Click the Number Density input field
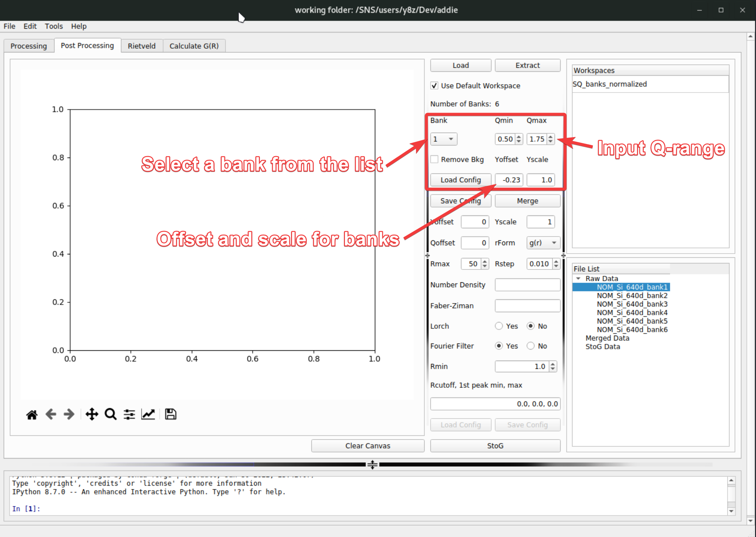This screenshot has width=756, height=537. pyautogui.click(x=527, y=285)
